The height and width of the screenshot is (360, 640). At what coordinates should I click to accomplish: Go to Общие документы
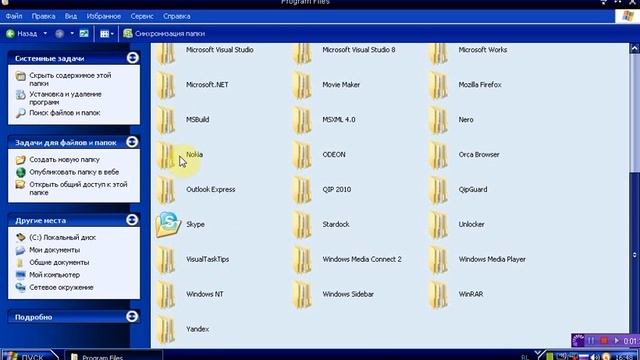(x=59, y=262)
